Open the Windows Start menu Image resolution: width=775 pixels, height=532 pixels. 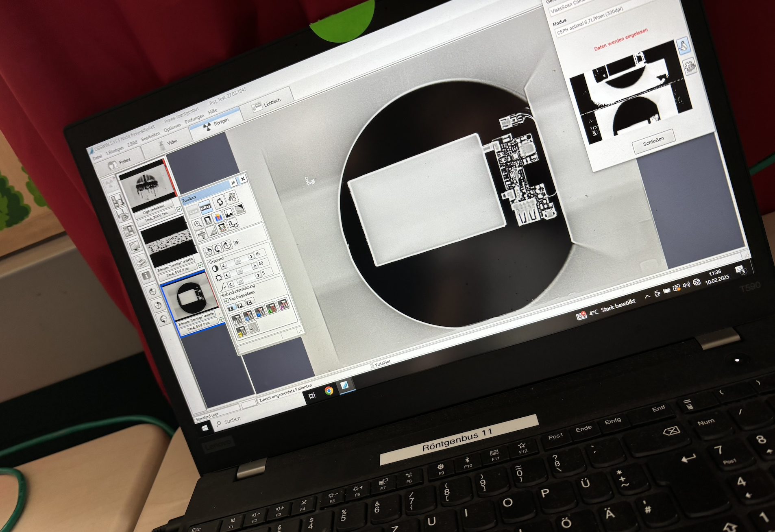[205, 428]
